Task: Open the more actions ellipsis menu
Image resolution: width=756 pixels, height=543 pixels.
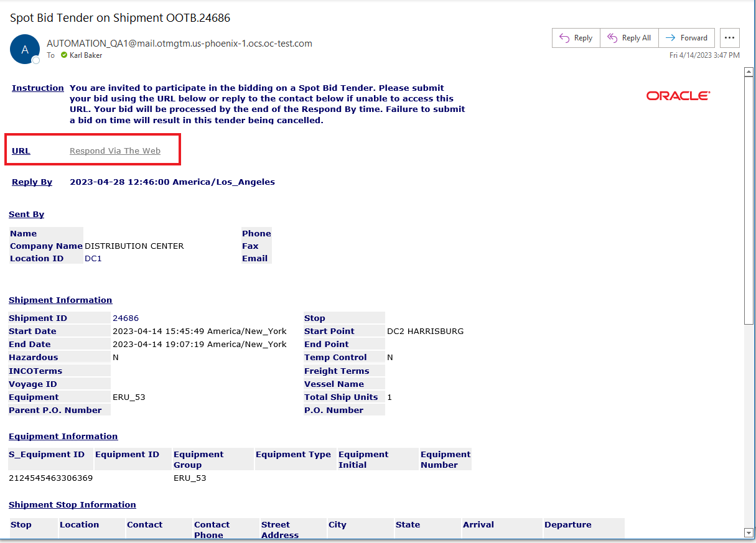Action: (x=730, y=38)
